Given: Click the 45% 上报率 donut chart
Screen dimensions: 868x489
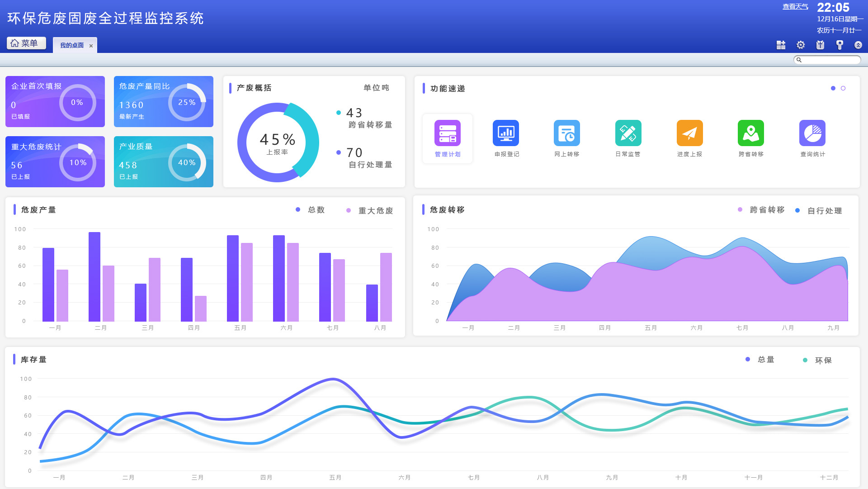Looking at the screenshot, I should [278, 142].
